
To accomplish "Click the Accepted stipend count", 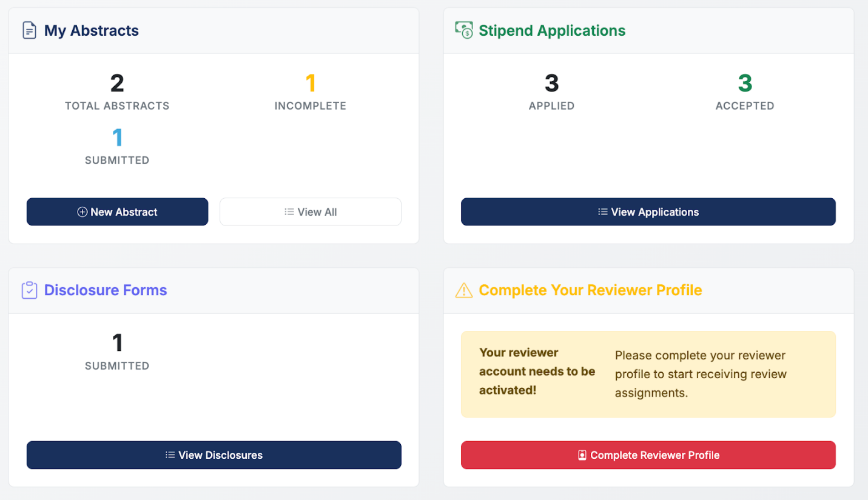I will click(x=745, y=84).
